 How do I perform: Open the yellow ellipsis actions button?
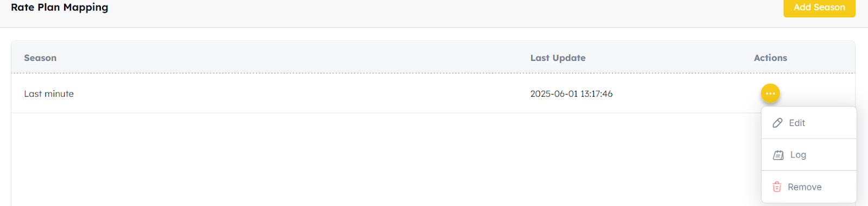[770, 93]
